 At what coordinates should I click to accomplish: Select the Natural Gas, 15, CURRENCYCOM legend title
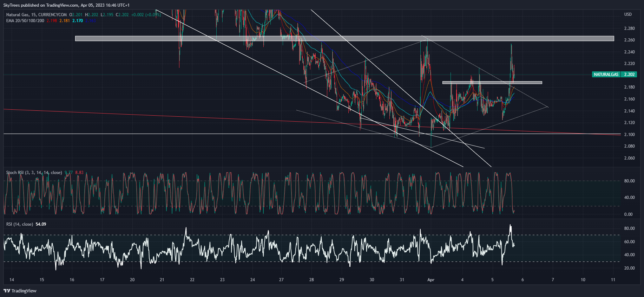[37, 15]
